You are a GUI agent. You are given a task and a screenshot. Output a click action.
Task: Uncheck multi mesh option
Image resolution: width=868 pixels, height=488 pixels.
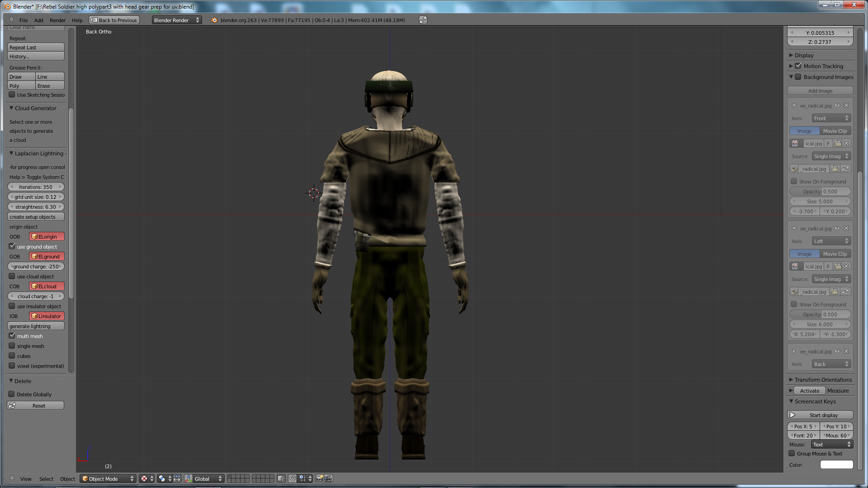click(12, 336)
